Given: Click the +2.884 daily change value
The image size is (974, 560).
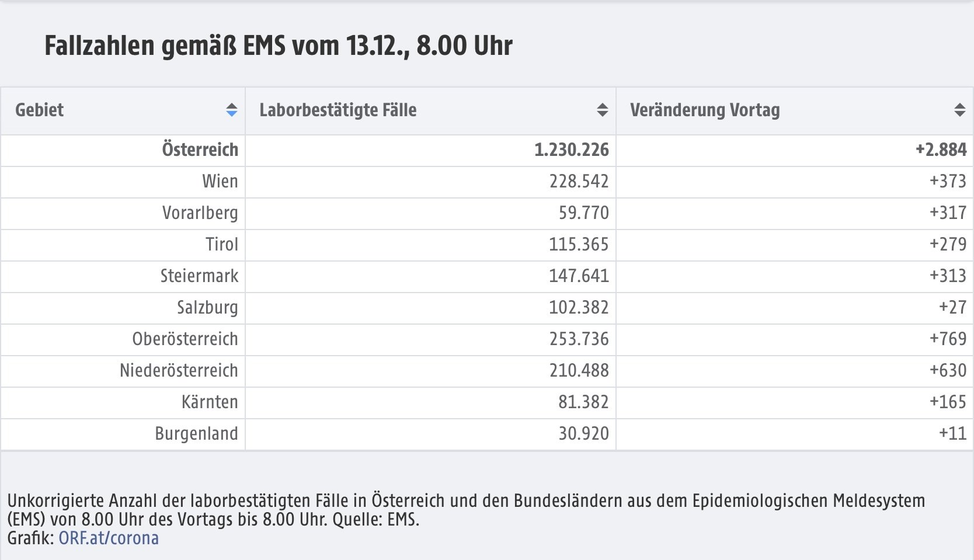Looking at the screenshot, I should pos(941,150).
